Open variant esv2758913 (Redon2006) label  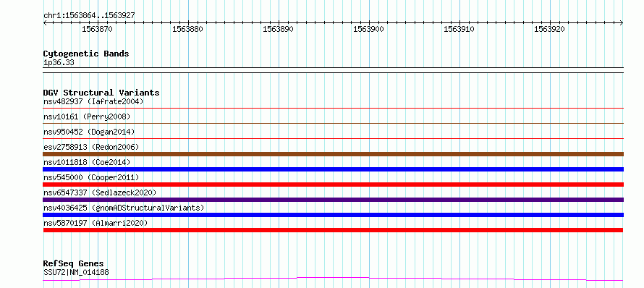(x=91, y=147)
